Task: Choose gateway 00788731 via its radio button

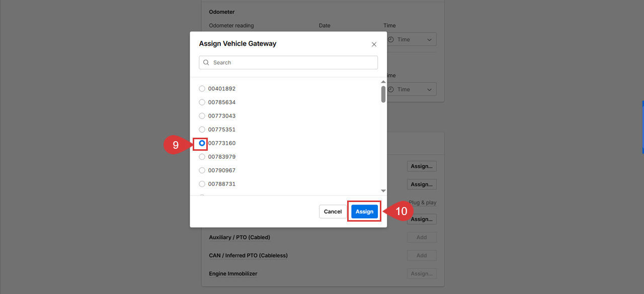Action: click(x=201, y=183)
